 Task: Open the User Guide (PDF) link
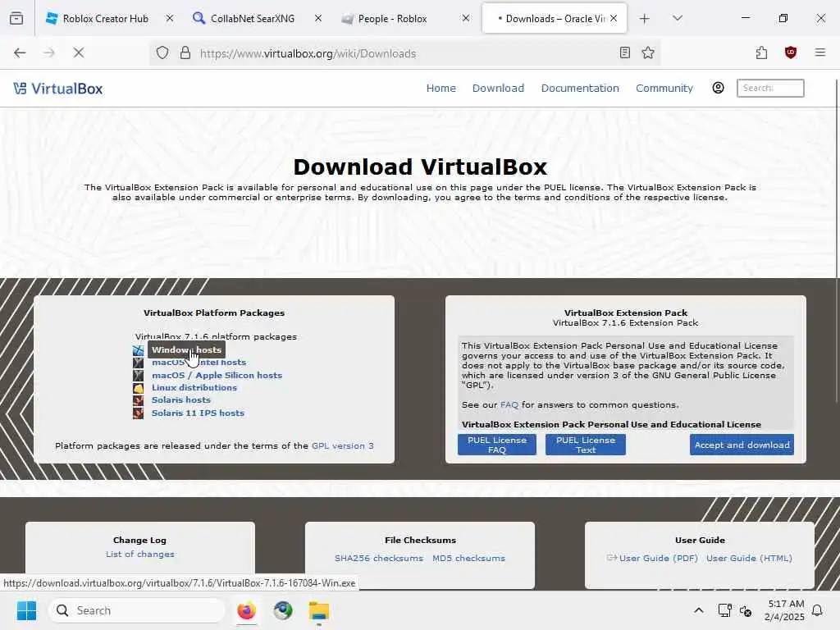coord(659,558)
